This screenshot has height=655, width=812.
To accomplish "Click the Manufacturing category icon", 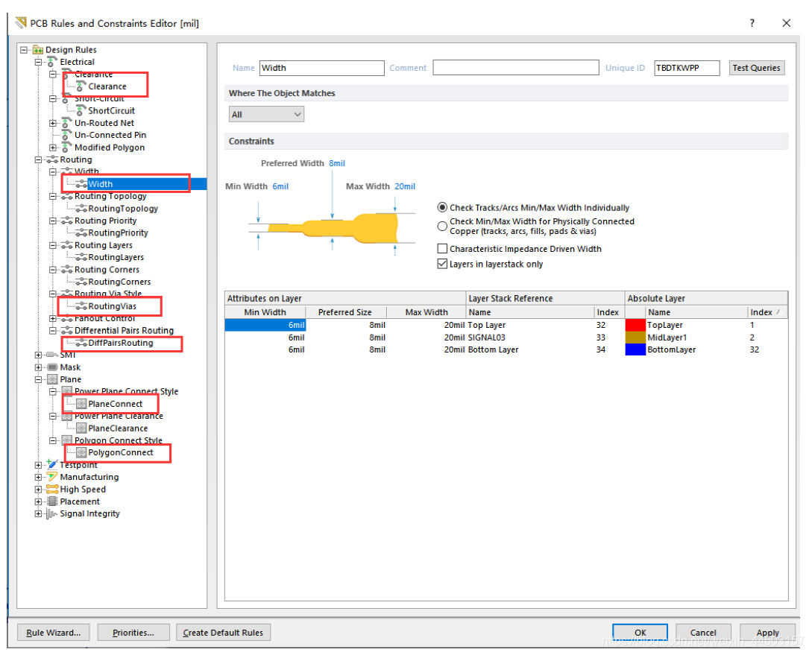I will pos(52,477).
